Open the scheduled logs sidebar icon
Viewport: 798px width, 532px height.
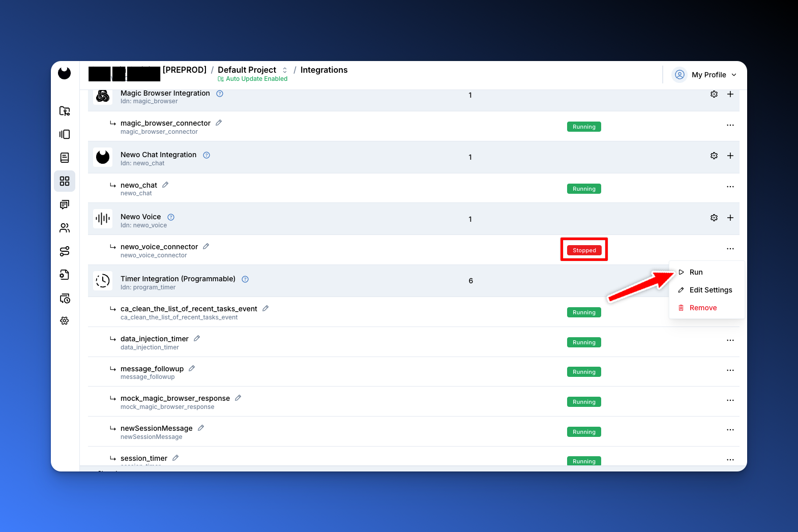65,298
